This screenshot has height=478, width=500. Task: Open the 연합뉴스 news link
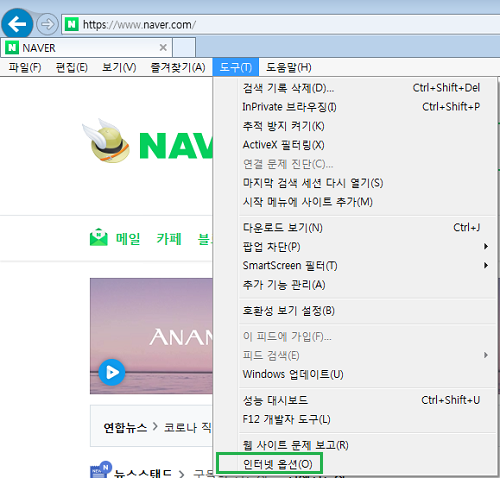point(125,427)
